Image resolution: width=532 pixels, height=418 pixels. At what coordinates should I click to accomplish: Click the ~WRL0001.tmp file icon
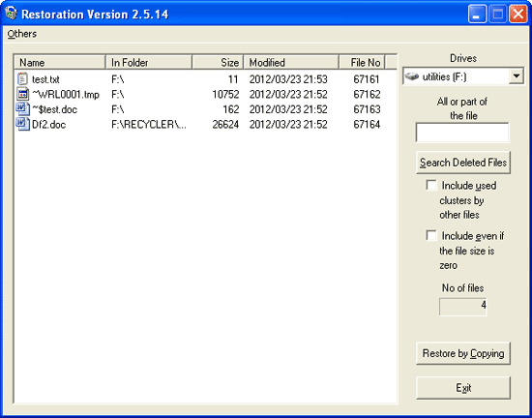[x=22, y=94]
